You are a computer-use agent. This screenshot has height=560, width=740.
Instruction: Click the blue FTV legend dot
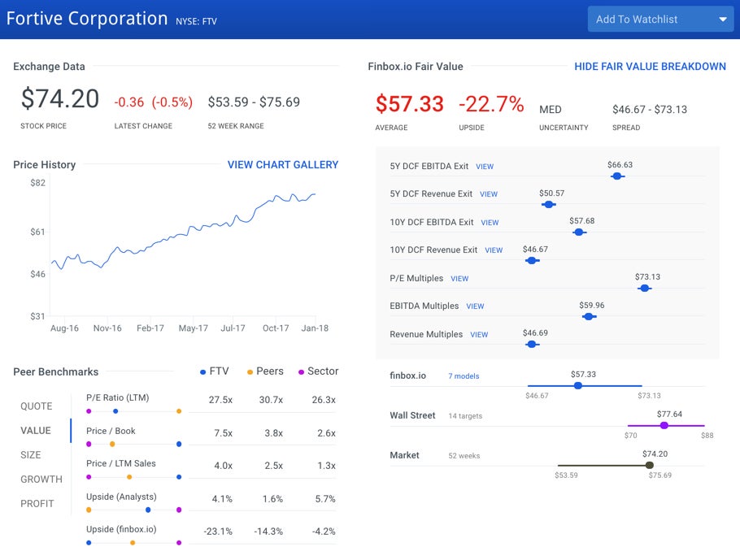(203, 372)
